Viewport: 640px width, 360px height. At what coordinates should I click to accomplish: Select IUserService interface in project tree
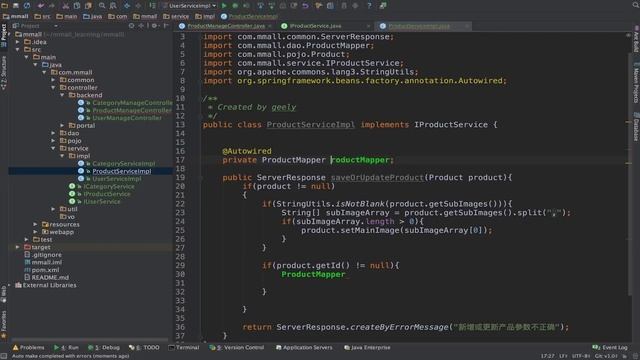point(102,202)
